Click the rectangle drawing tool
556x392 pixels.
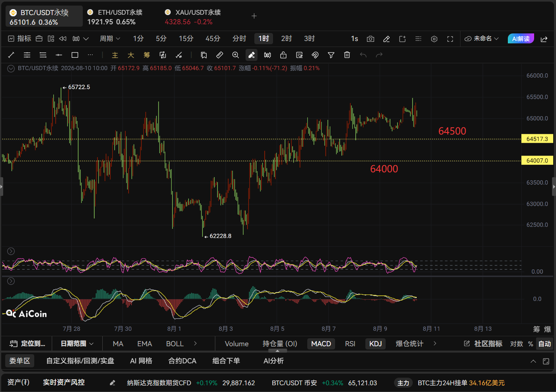pos(75,55)
